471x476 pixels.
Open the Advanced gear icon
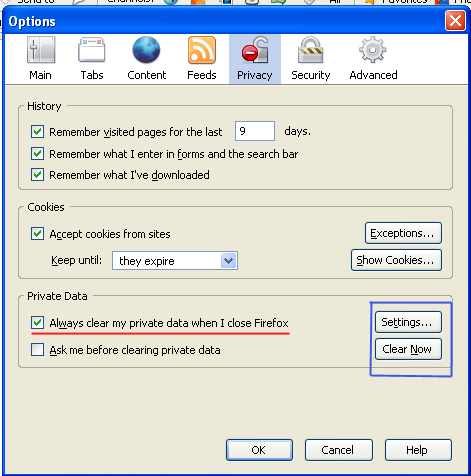pos(373,50)
